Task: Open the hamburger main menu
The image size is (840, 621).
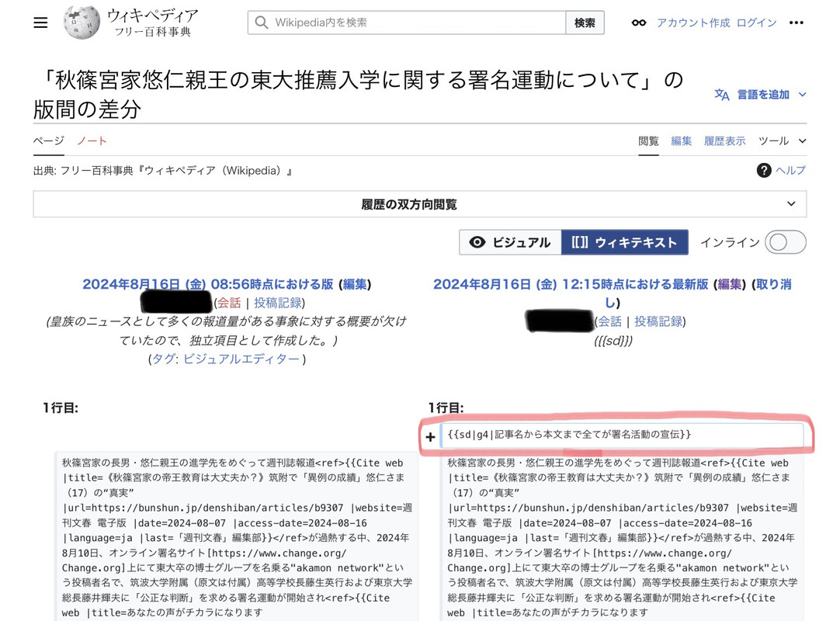Action: (40, 23)
